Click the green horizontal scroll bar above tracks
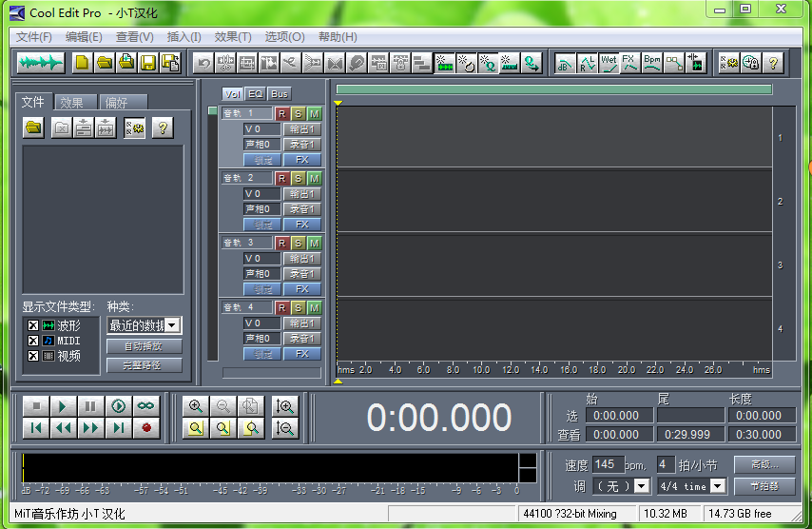This screenshot has width=812, height=529. click(x=553, y=89)
